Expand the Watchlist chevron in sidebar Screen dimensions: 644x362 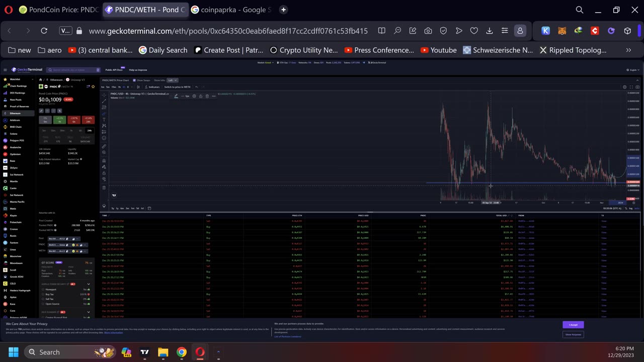coord(33,79)
